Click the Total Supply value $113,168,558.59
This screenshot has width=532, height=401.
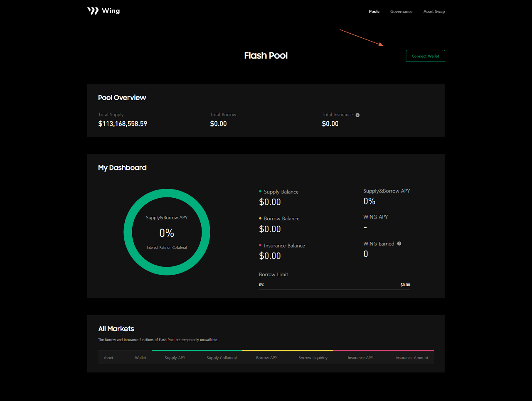[123, 124]
